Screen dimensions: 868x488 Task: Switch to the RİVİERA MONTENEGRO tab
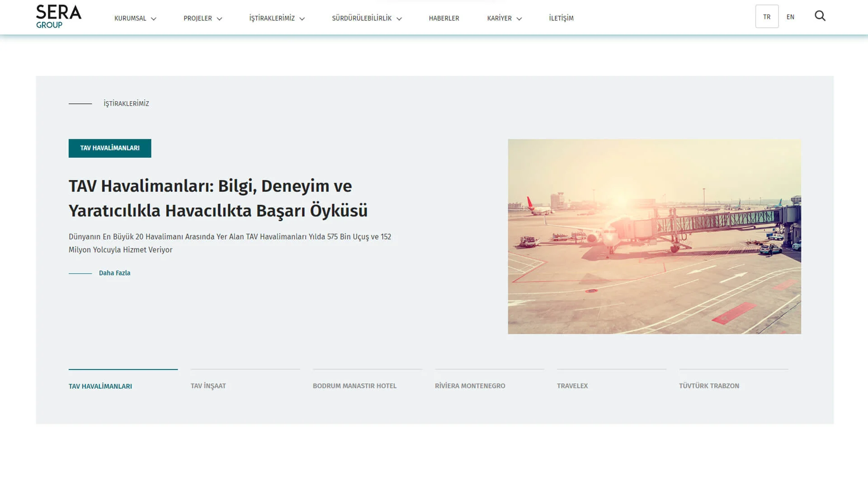click(470, 385)
